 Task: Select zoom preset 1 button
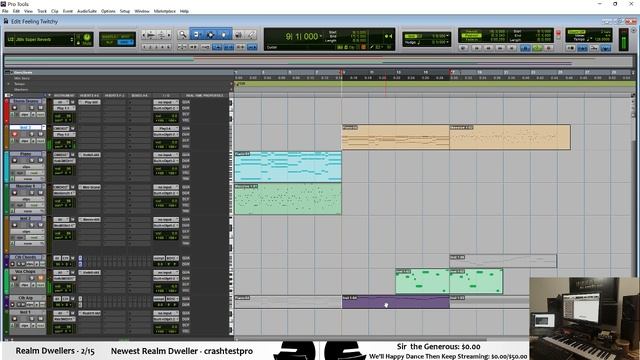point(144,47)
